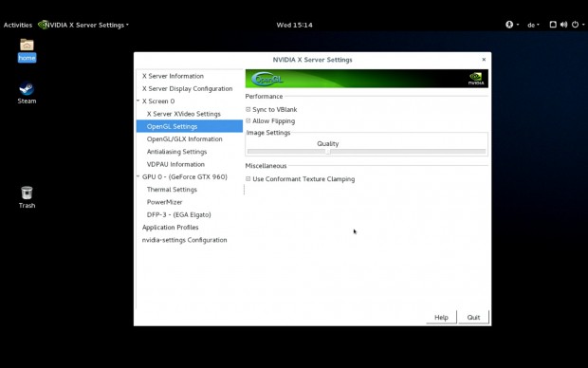Click the Image Settings label
588x368 pixels.
[x=268, y=133]
